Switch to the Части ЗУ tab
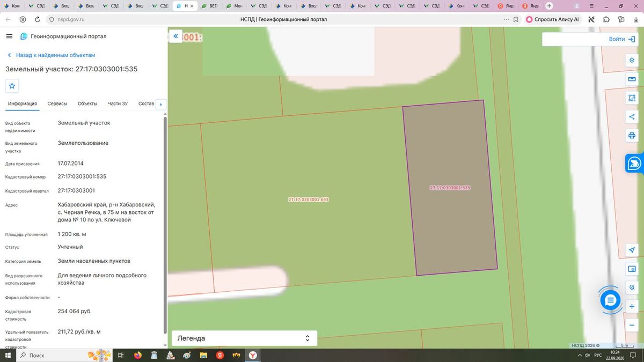 point(118,104)
